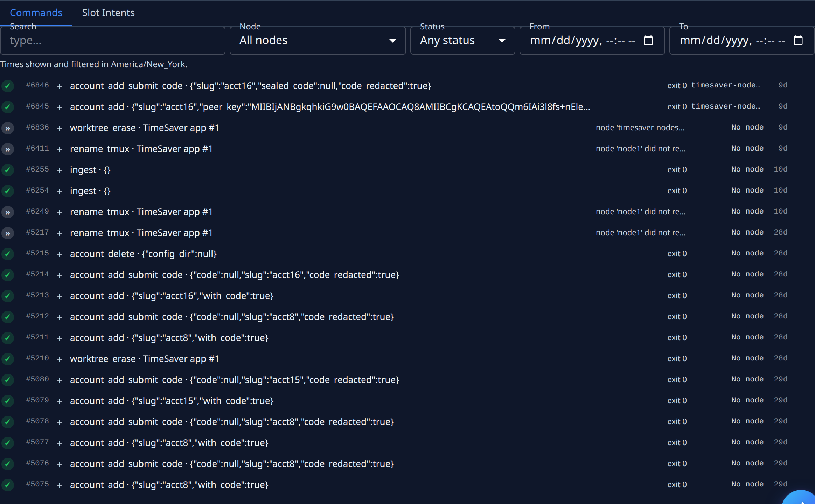Open the Any status dropdown

point(462,41)
